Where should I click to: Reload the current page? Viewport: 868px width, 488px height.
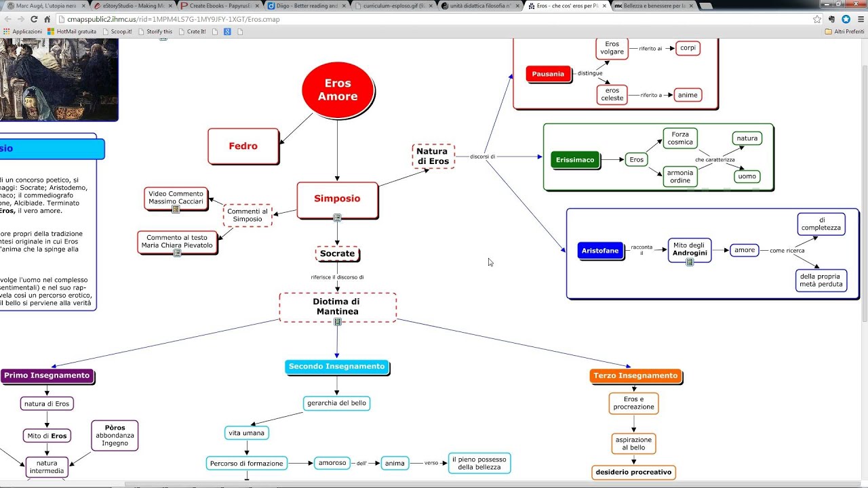[35, 19]
